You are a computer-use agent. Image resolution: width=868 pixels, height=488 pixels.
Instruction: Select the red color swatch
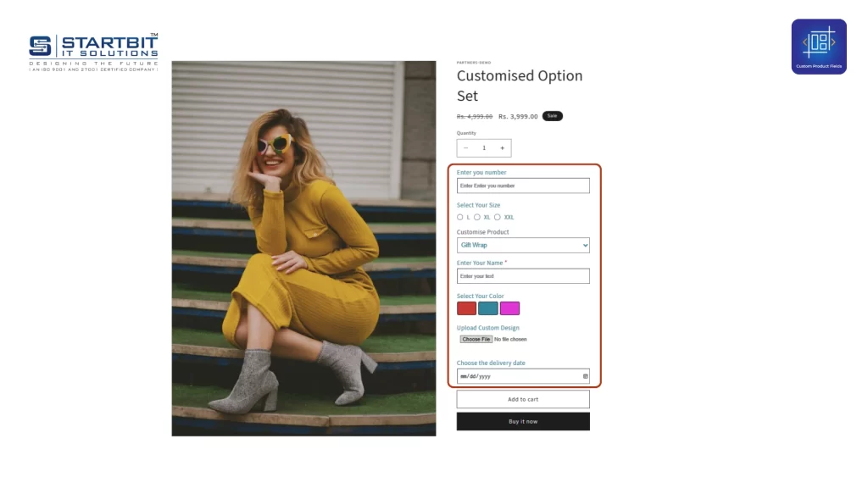click(x=466, y=308)
